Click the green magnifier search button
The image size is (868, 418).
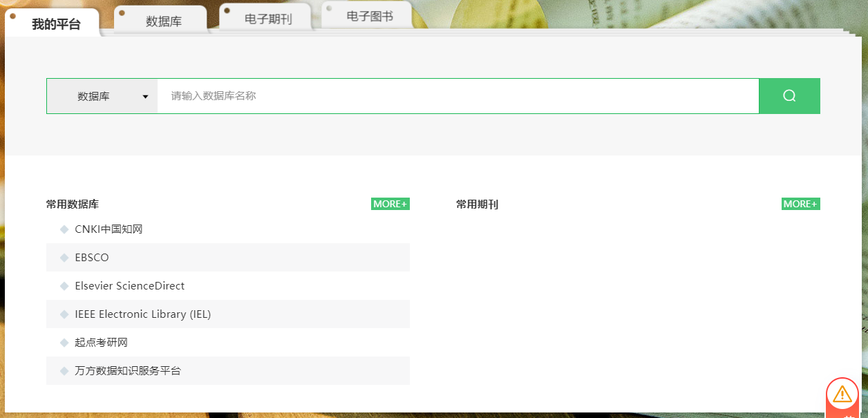pyautogui.click(x=789, y=96)
